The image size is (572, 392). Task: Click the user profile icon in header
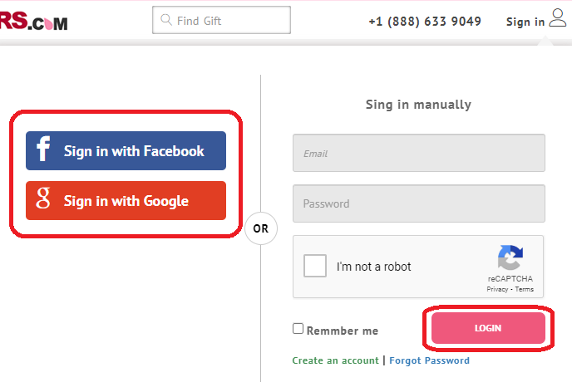pos(557,19)
